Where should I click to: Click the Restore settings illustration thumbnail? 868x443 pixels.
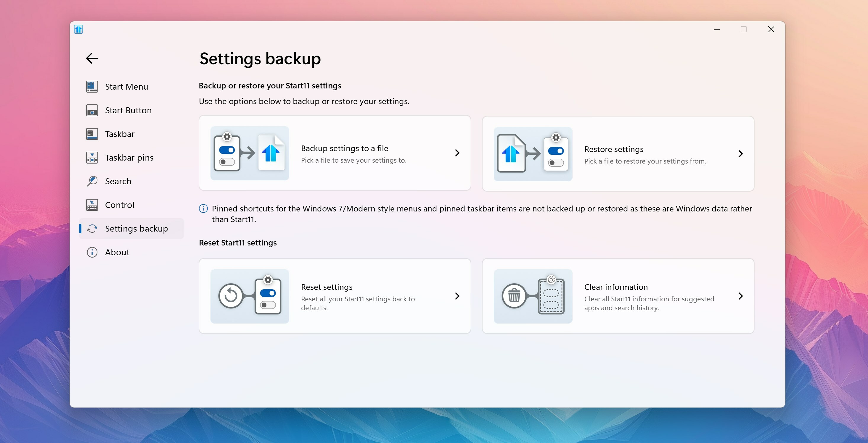click(x=533, y=154)
